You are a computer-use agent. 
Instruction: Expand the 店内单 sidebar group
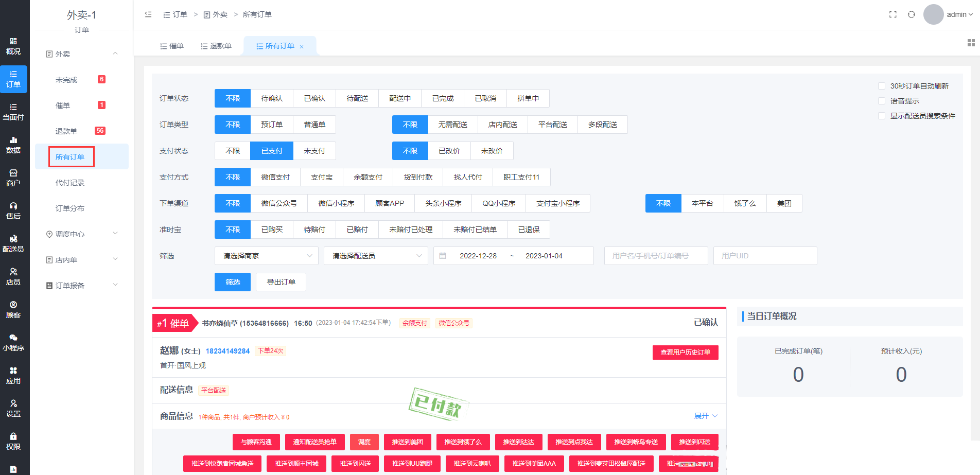point(82,260)
